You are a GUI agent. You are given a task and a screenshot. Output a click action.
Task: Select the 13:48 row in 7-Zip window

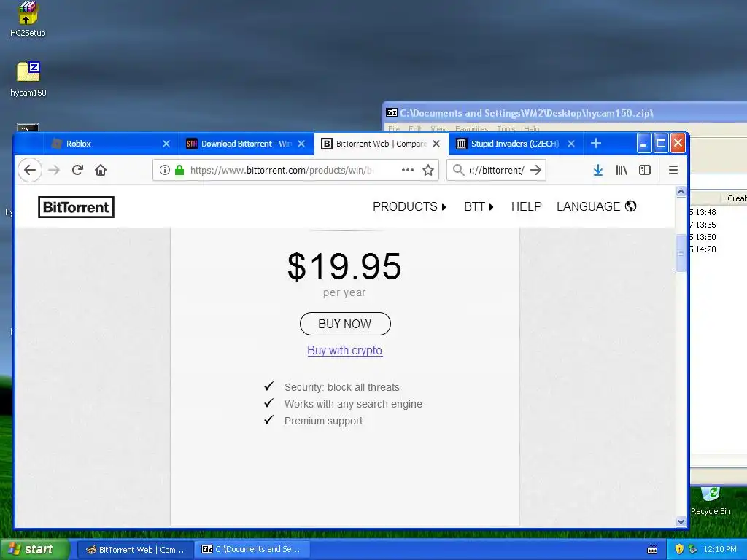tap(718, 212)
